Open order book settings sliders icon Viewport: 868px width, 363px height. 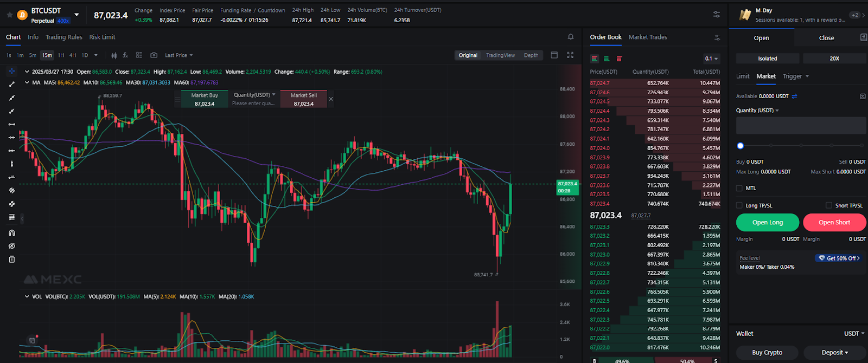click(x=717, y=37)
